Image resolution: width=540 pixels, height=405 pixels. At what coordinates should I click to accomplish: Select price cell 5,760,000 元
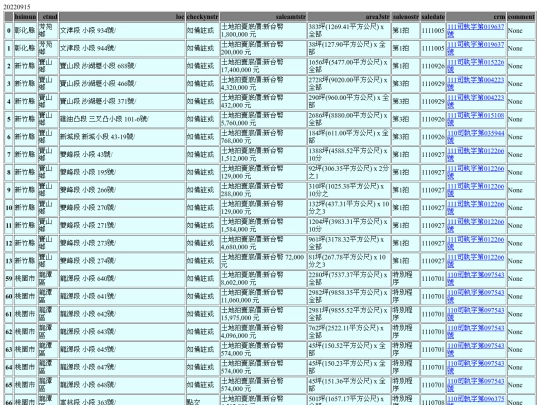[263, 119]
